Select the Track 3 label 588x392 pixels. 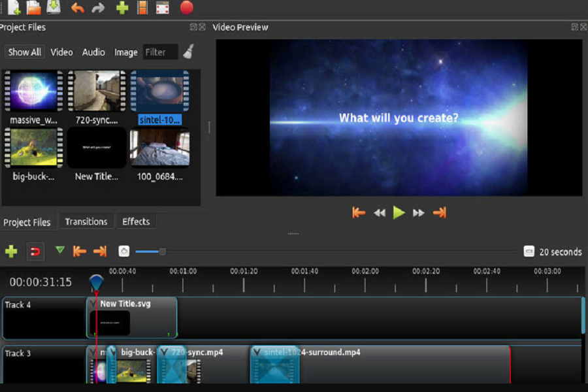tap(18, 353)
